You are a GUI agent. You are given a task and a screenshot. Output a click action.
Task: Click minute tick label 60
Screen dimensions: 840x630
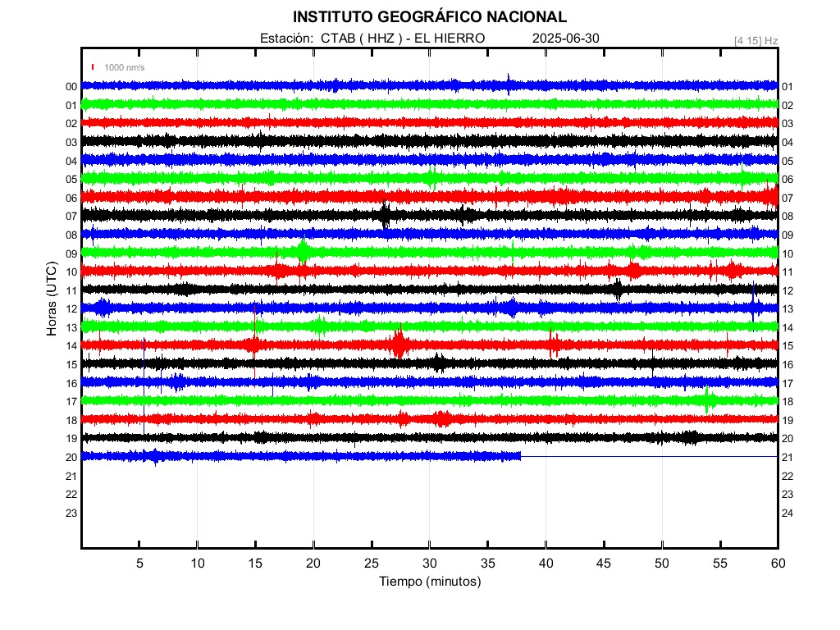pos(778,563)
